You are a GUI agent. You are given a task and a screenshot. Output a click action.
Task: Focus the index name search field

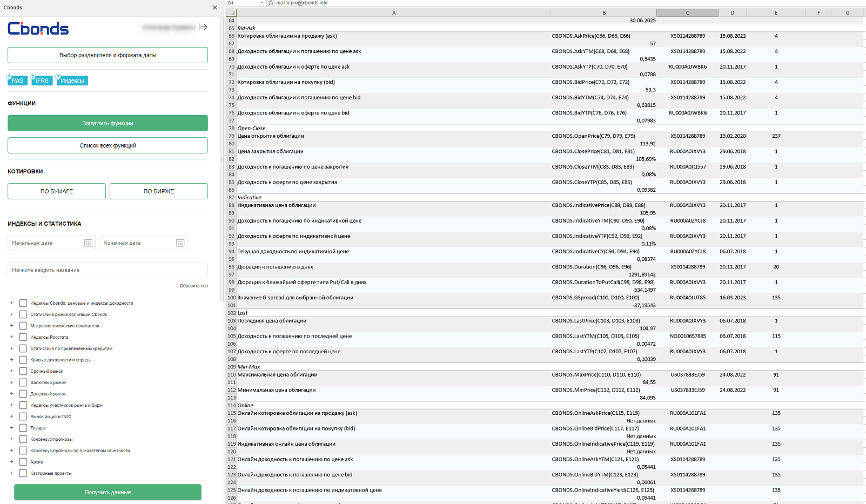click(108, 270)
